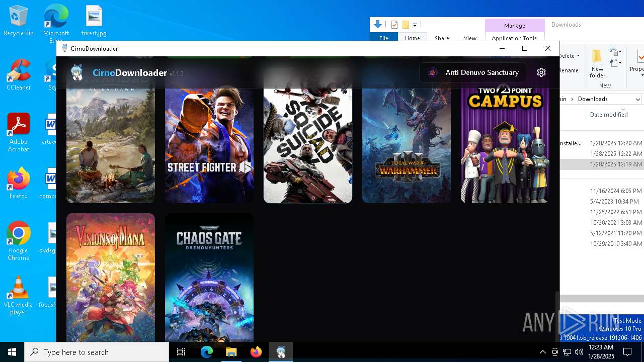
Task: Expand Customize Quick Access Toolbar dropdown
Action: [x=415, y=25]
